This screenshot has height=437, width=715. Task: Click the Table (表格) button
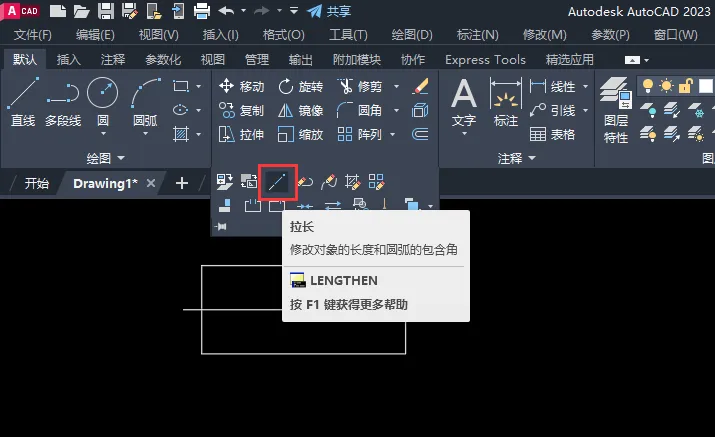point(553,135)
